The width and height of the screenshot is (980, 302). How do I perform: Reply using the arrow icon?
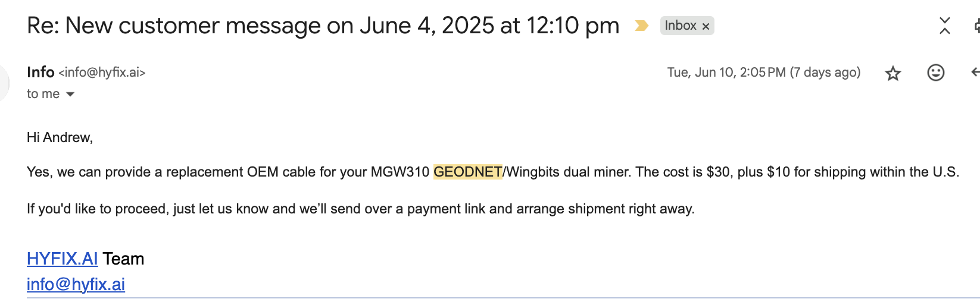pyautogui.click(x=975, y=73)
